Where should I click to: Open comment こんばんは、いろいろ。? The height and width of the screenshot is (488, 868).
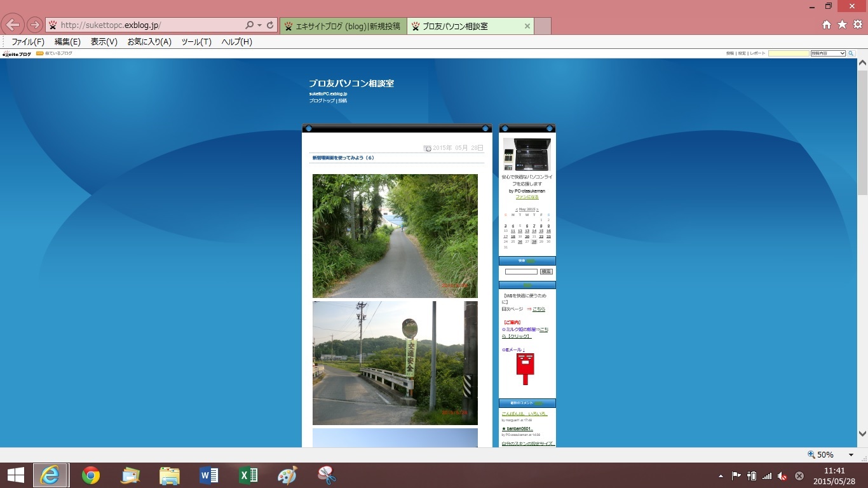[x=524, y=414]
